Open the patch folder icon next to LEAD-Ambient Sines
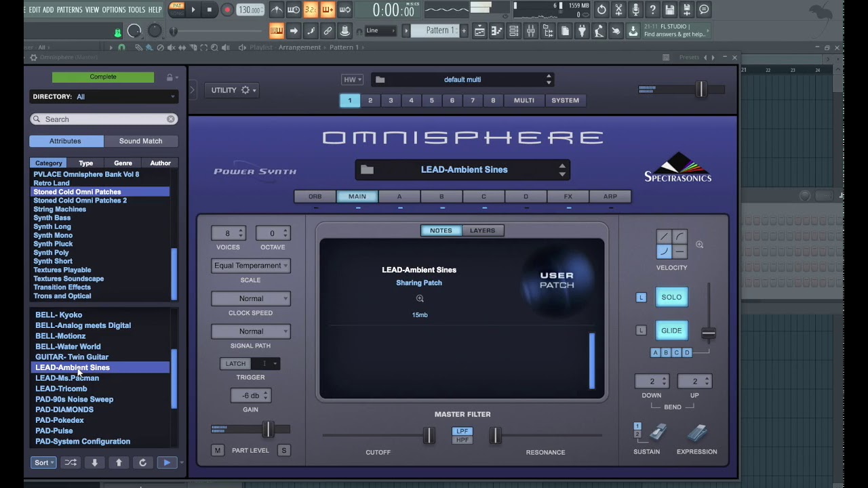The image size is (868, 488). 367,169
